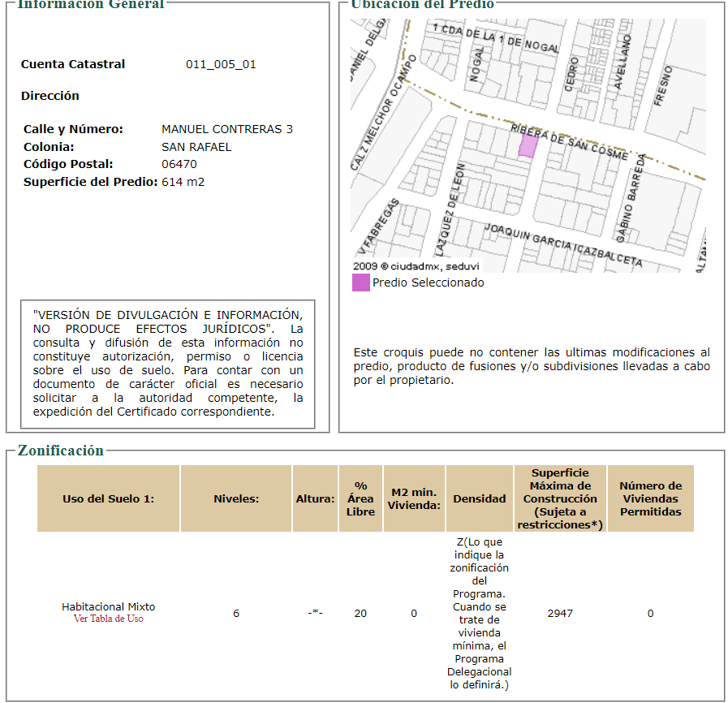This screenshot has height=703, width=728.
Task: Click the % Área Libre column header
Action: tap(360, 498)
